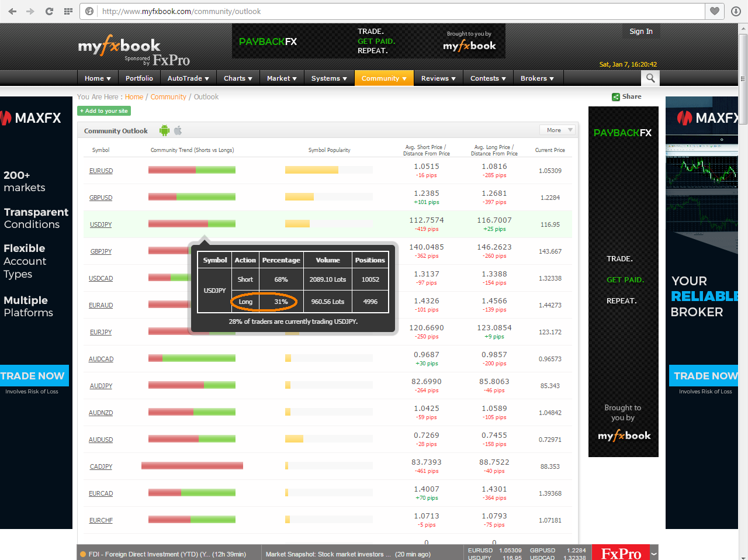Open the Community menu tab
Viewport: 748px width, 560px height.
pos(383,78)
